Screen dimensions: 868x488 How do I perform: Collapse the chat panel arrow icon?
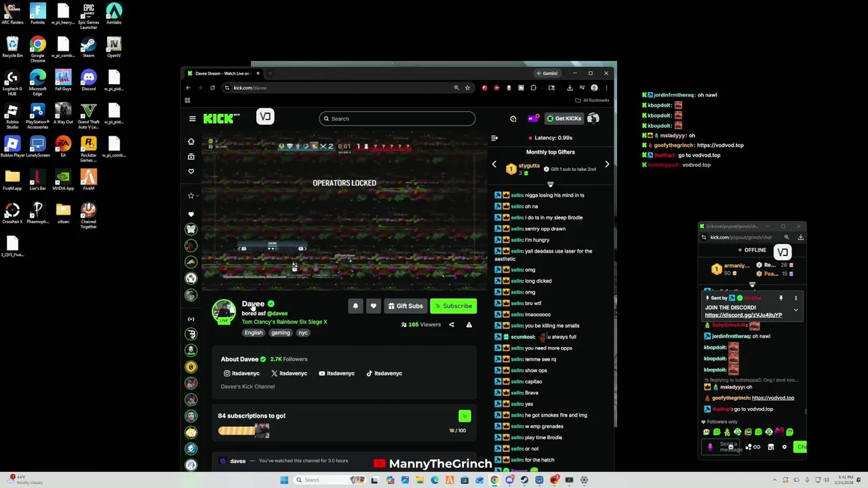point(494,138)
